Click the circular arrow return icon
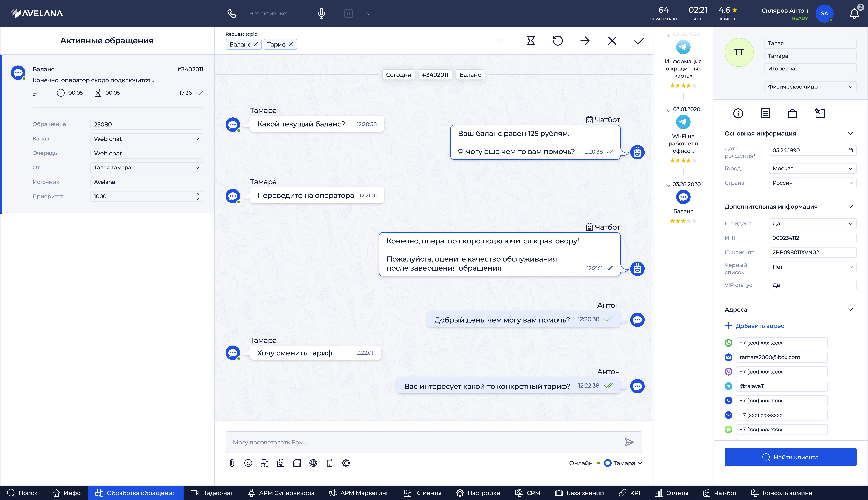 (x=558, y=41)
